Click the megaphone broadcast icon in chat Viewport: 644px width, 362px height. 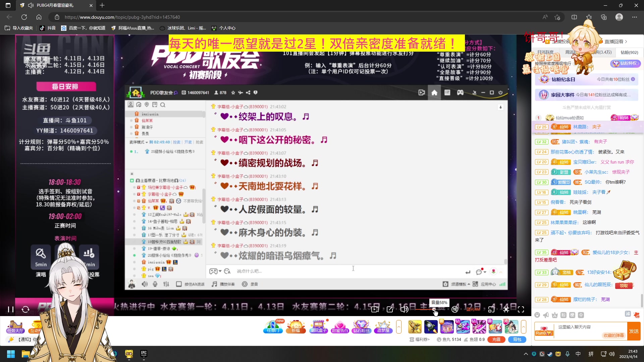click(546, 315)
